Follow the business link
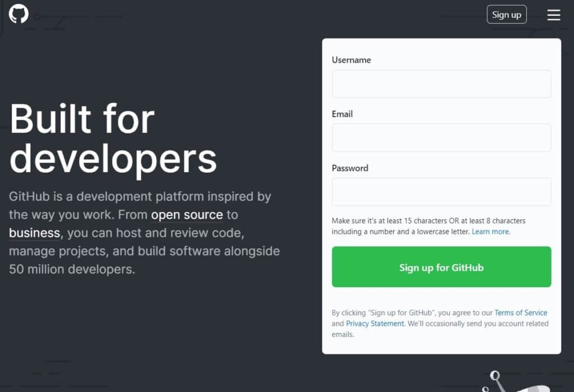This screenshot has height=392, width=574. [34, 233]
